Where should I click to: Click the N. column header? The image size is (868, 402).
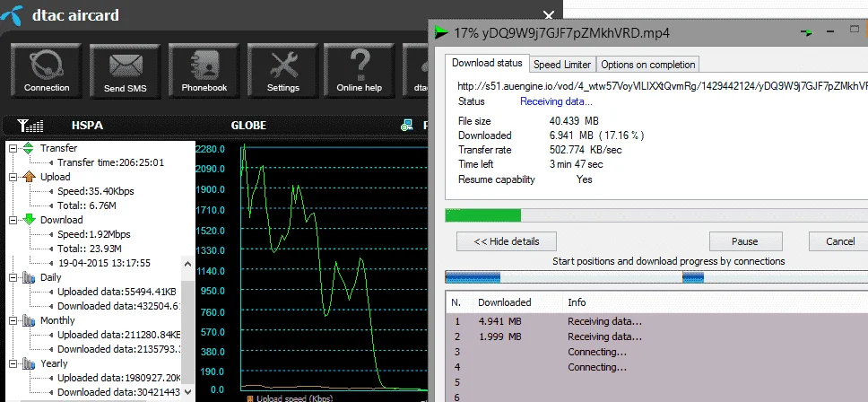(x=458, y=302)
